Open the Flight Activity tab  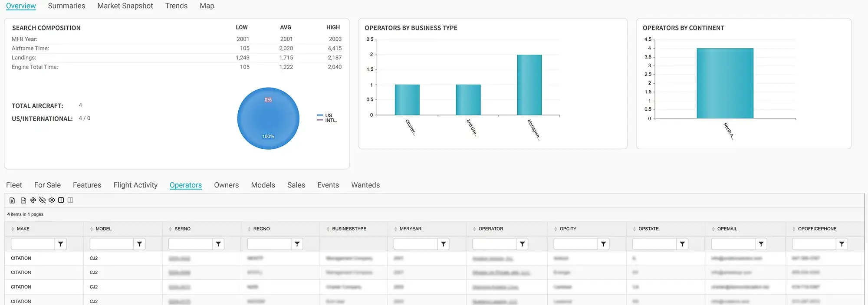coord(135,185)
